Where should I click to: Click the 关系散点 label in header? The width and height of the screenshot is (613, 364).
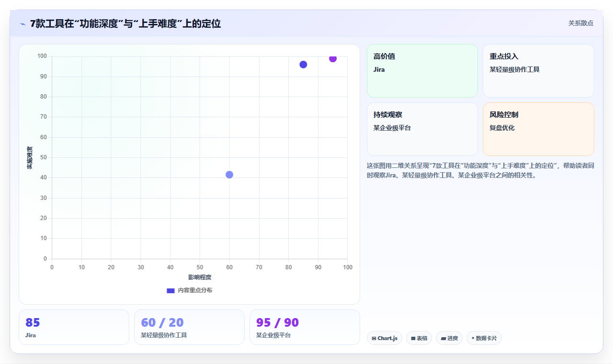[x=580, y=23]
